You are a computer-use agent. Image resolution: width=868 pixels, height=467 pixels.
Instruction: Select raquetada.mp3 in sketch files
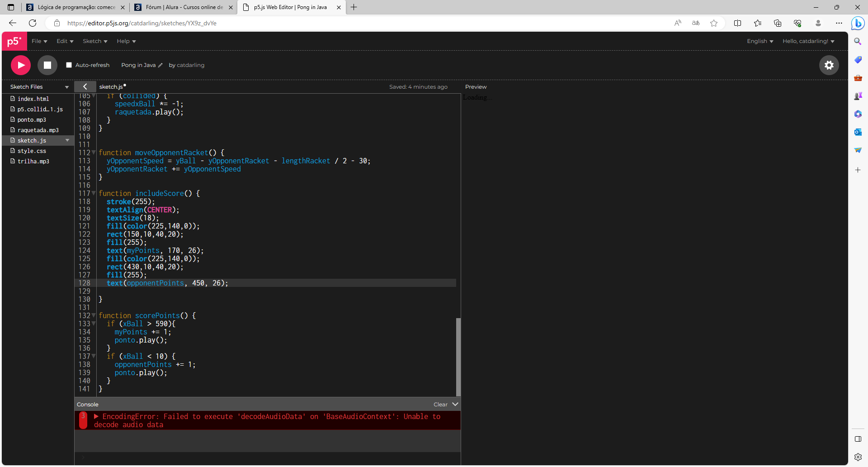[x=38, y=130]
